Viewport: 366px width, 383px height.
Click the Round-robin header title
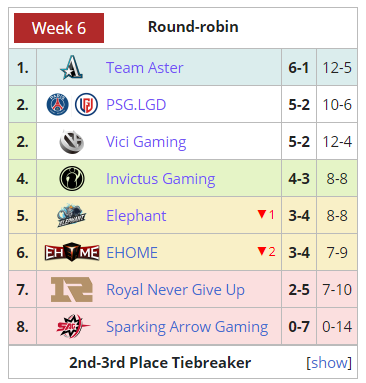click(x=193, y=27)
